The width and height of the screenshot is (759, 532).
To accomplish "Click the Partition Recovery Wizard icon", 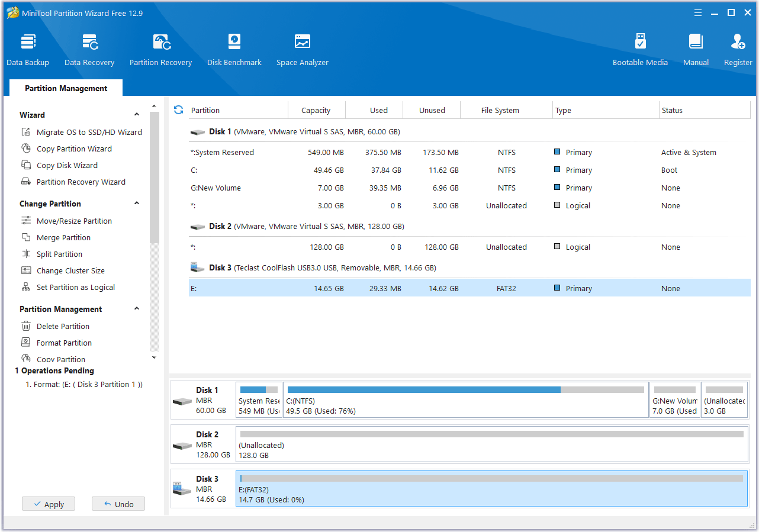I will pos(26,182).
